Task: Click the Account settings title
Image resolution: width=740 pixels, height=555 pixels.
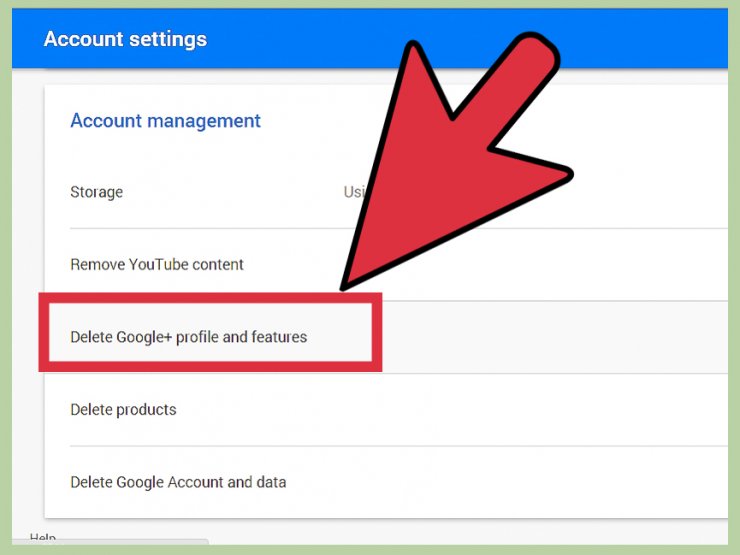Action: click(x=125, y=39)
